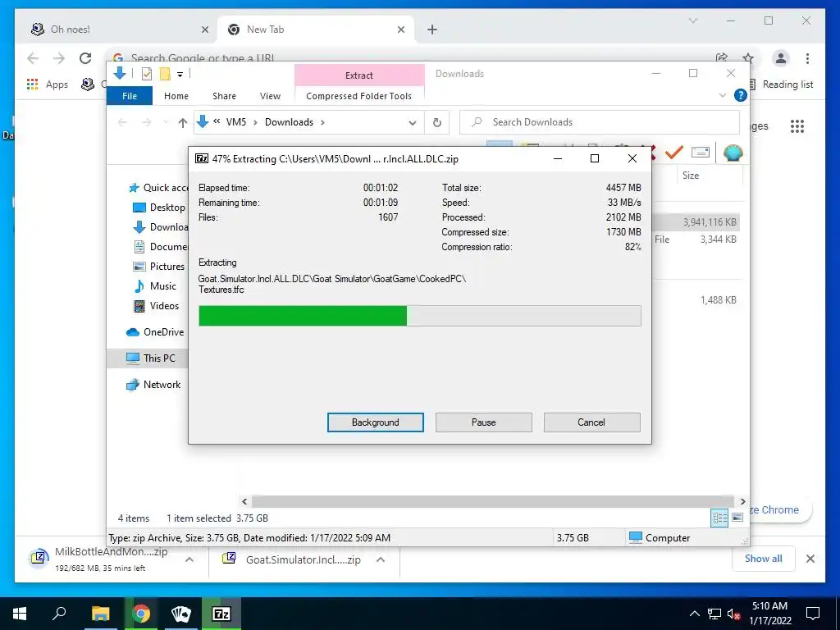
Task: Expand the address bar history dropdown
Action: [412, 123]
